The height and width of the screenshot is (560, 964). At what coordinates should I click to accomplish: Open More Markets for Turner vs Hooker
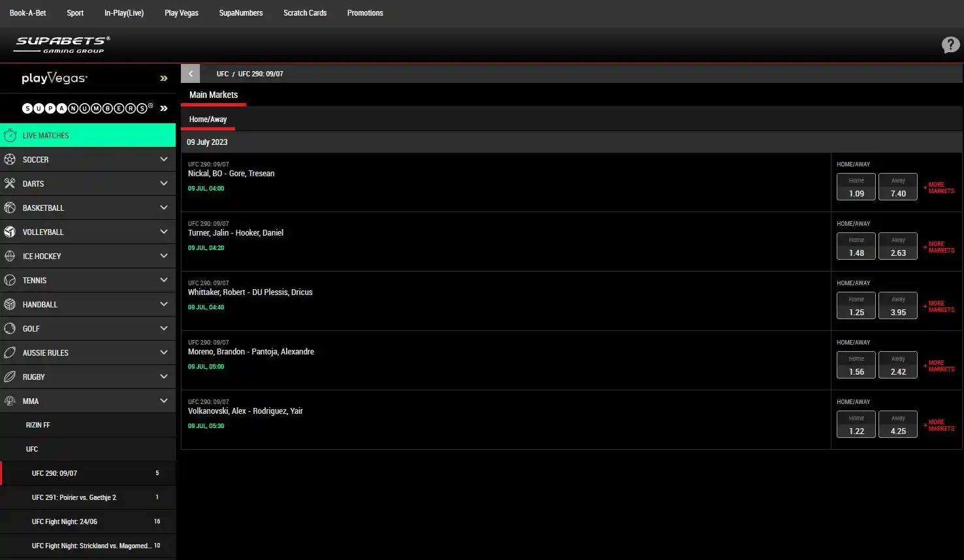[x=939, y=247]
